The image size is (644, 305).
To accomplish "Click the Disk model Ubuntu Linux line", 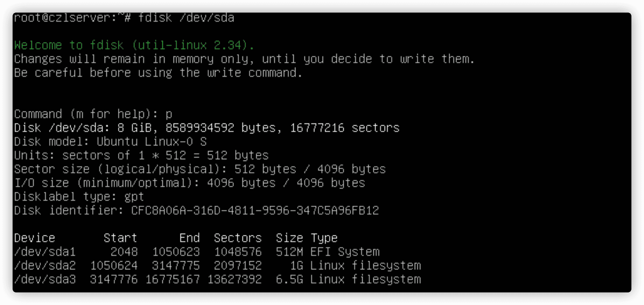I will coord(110,142).
